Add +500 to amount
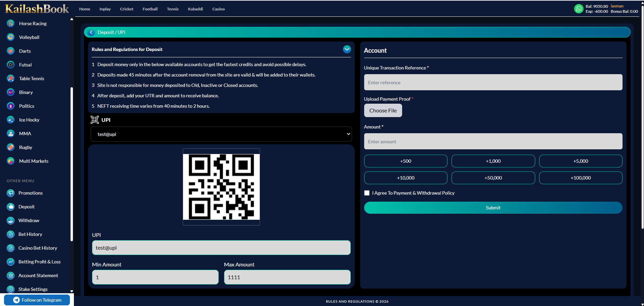 (x=406, y=161)
